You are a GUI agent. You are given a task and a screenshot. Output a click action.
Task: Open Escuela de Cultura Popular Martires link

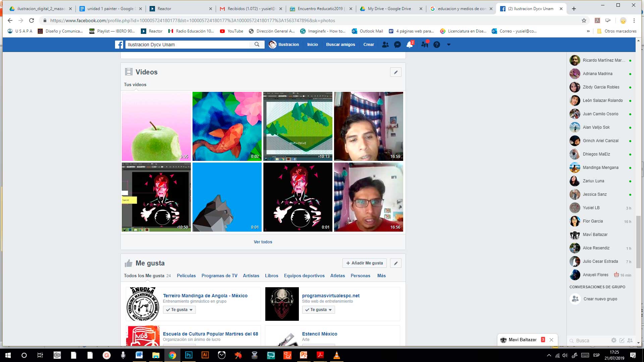pyautogui.click(x=210, y=334)
